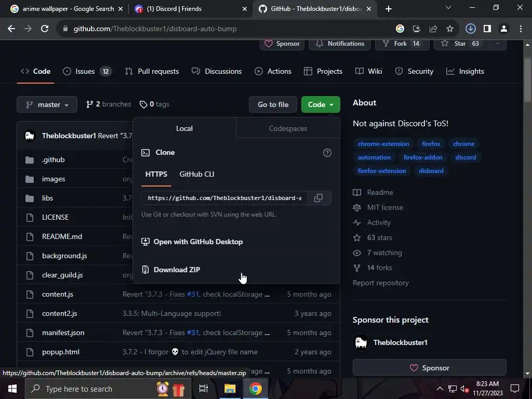Viewport: 532px width, 399px height.
Task: Open File Explorer from the taskbar
Action: point(230,389)
